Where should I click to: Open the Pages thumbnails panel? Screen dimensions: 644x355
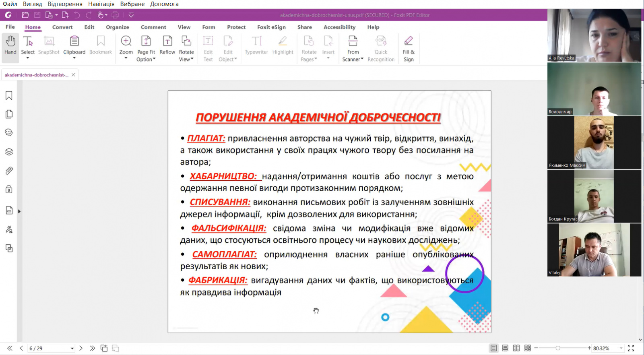pyautogui.click(x=9, y=114)
